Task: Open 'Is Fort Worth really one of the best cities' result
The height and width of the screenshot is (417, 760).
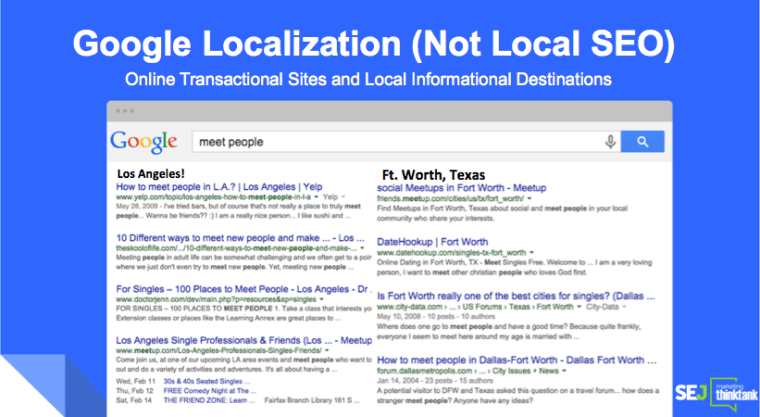Action: coord(516,296)
